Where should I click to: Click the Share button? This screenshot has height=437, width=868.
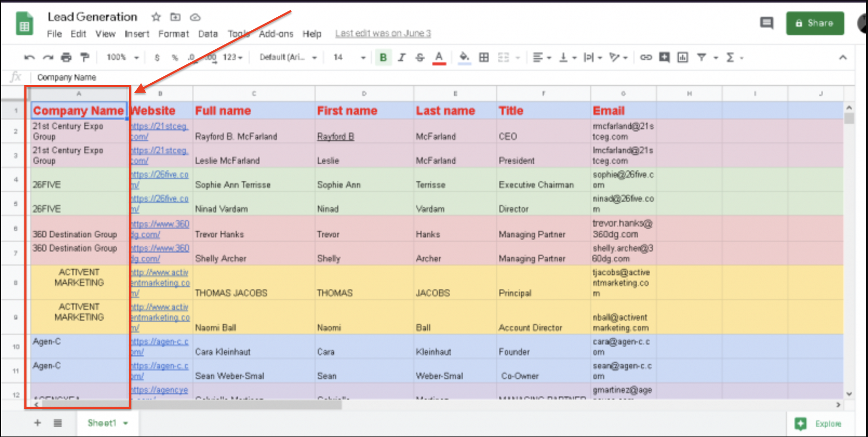[814, 23]
